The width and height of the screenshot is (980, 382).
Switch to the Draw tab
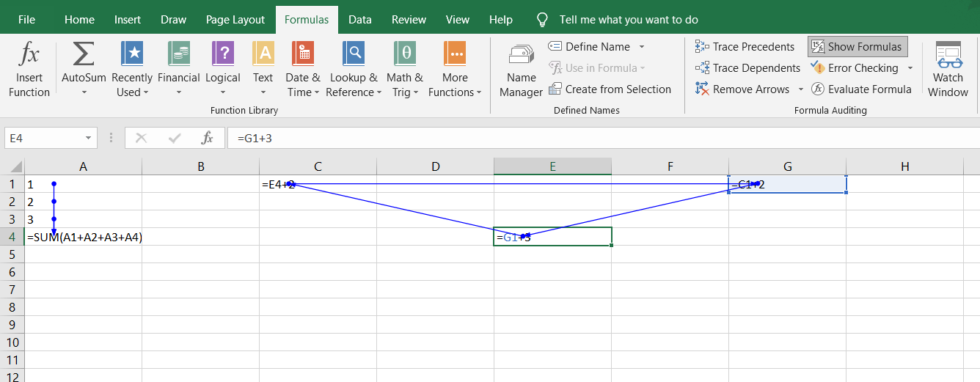pyautogui.click(x=174, y=20)
